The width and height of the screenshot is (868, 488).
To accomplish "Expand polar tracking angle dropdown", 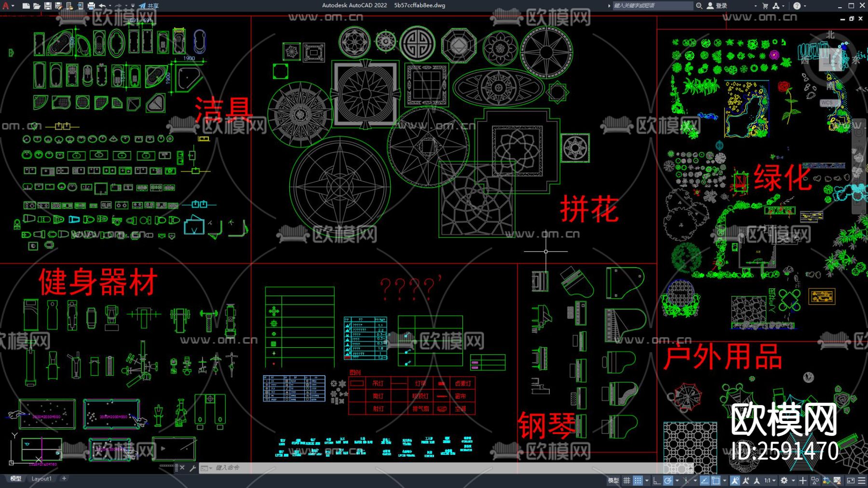I will point(677,480).
